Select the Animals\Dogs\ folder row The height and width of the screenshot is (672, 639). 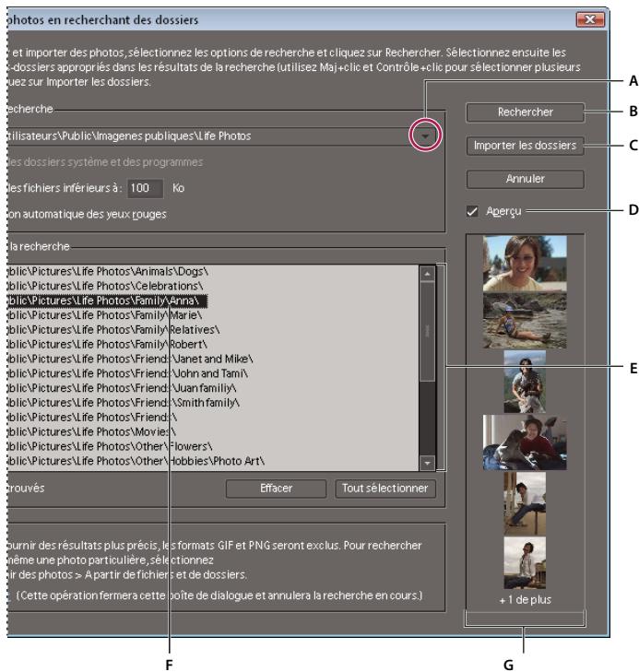tap(212, 272)
